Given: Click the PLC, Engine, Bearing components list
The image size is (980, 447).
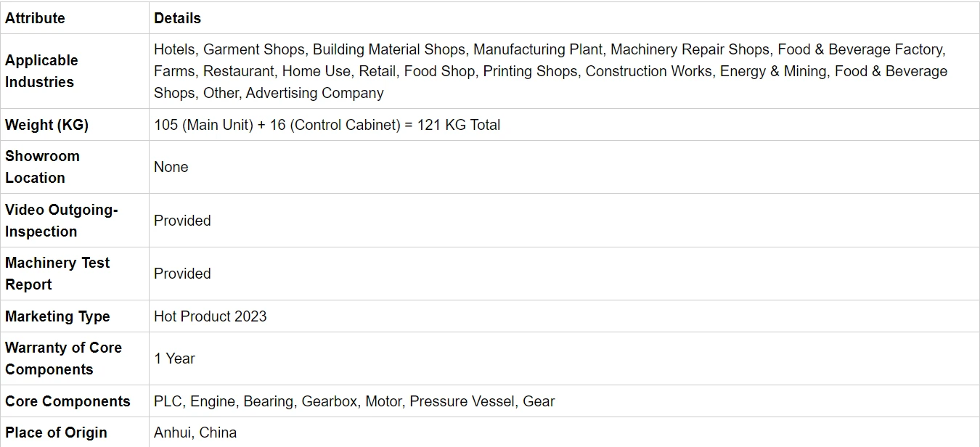Looking at the screenshot, I should pos(354,401).
